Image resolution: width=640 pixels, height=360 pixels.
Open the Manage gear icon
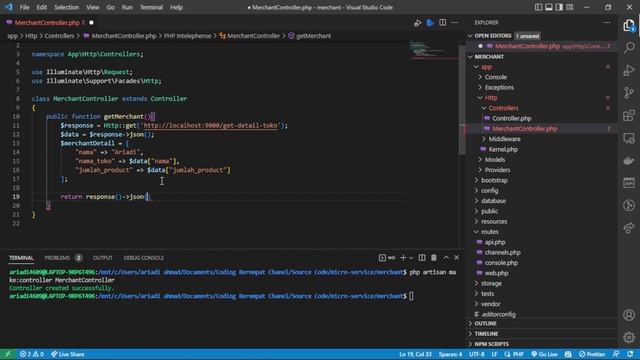pos(629,337)
